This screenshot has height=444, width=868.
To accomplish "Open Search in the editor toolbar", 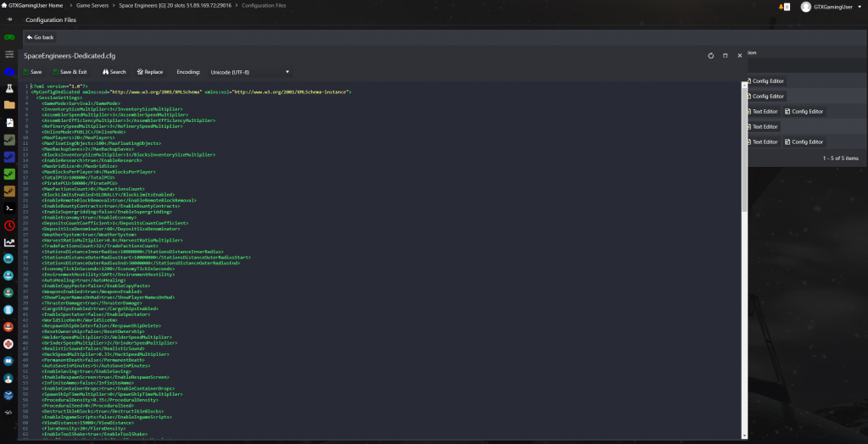I will [x=114, y=72].
